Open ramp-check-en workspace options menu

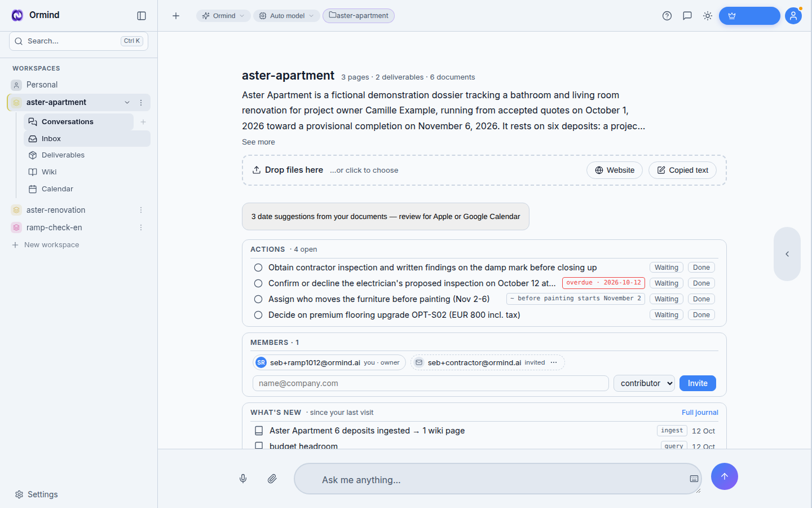tap(141, 227)
